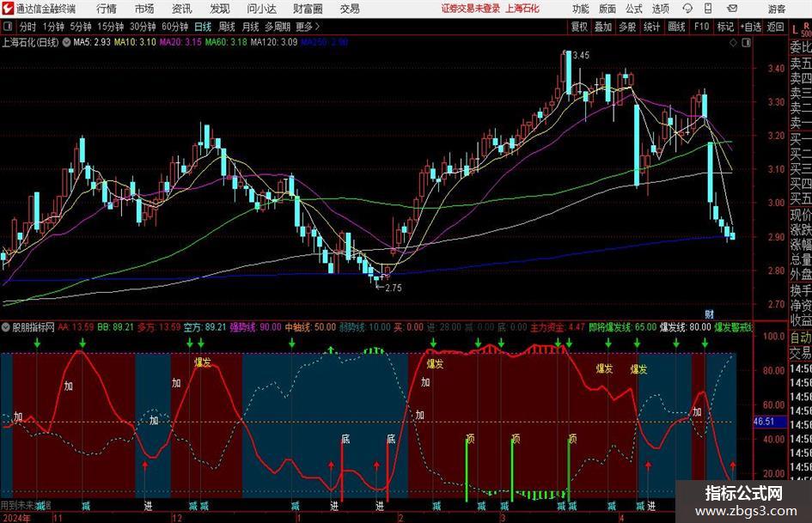This screenshot has width=812, height=523.
Task: Open the 行情 menu
Action: point(107,9)
